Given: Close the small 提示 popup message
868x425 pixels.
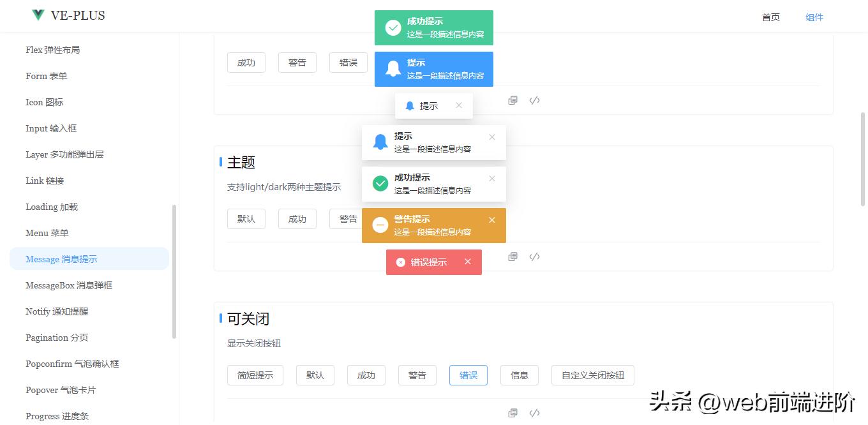Looking at the screenshot, I should tap(459, 105).
